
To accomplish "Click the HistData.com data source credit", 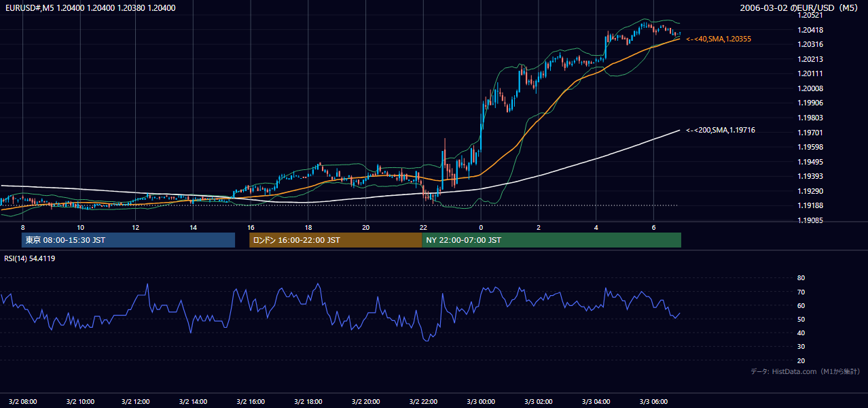I will pos(806,371).
